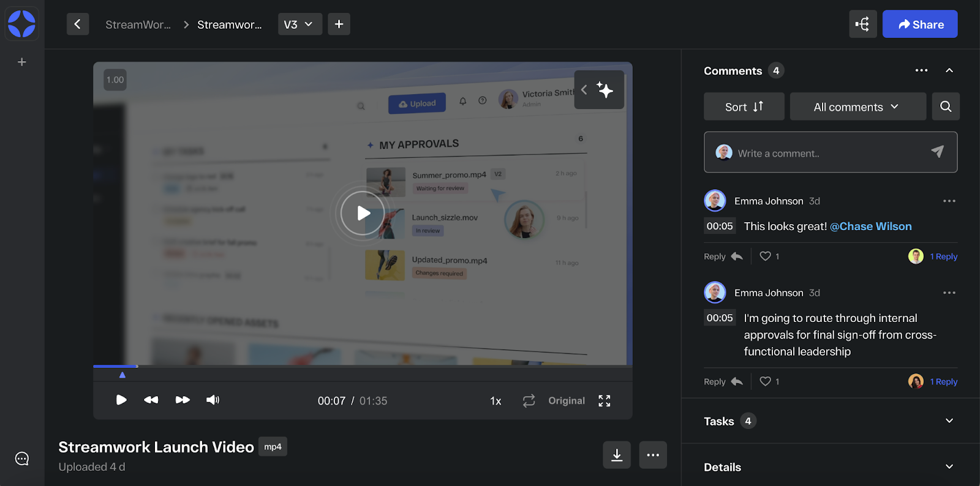
Task: Play the video from center overlay
Action: click(x=363, y=213)
